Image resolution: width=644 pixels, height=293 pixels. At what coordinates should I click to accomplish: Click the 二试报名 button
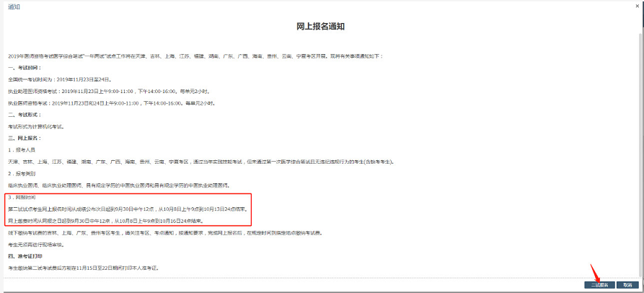pyautogui.click(x=600, y=285)
